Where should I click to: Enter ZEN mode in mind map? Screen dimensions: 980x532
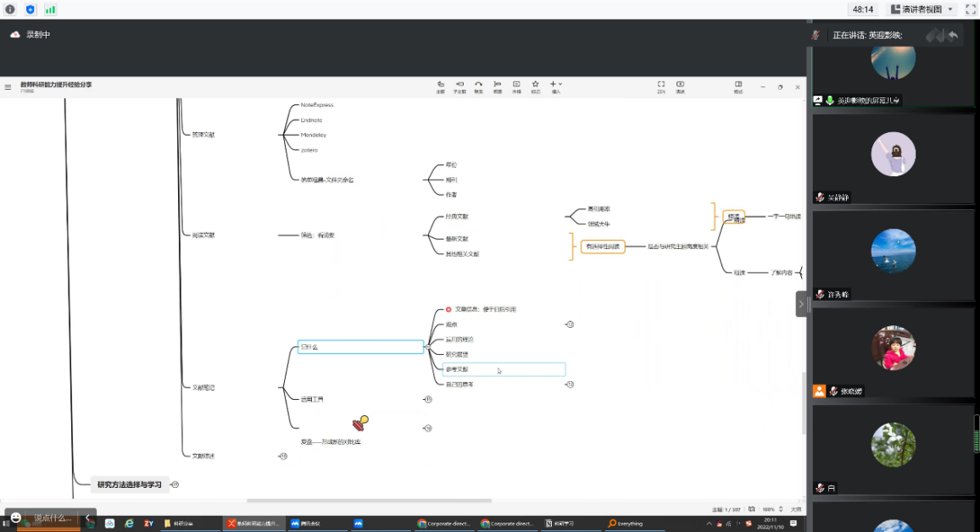click(x=661, y=86)
